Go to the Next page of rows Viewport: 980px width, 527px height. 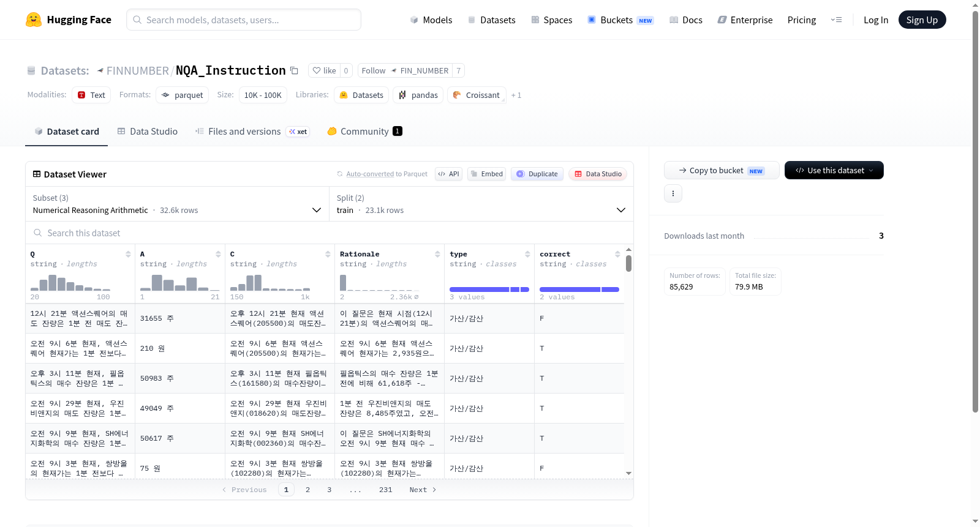pos(423,490)
